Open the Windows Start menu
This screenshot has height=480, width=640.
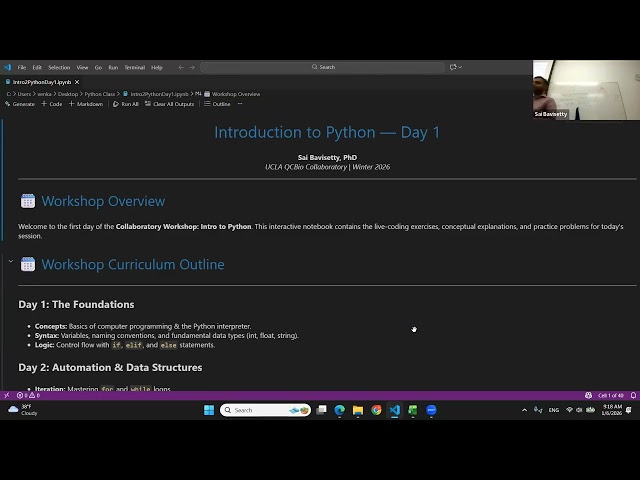tap(209, 410)
